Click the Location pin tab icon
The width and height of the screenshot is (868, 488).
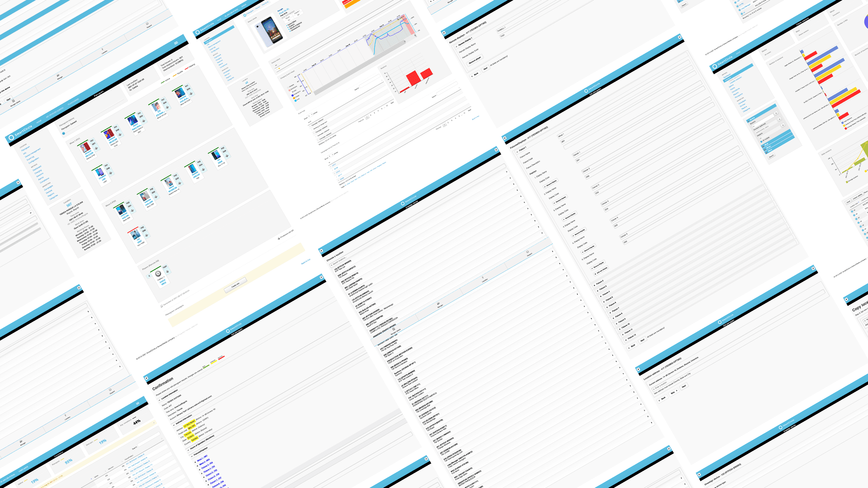click(483, 277)
